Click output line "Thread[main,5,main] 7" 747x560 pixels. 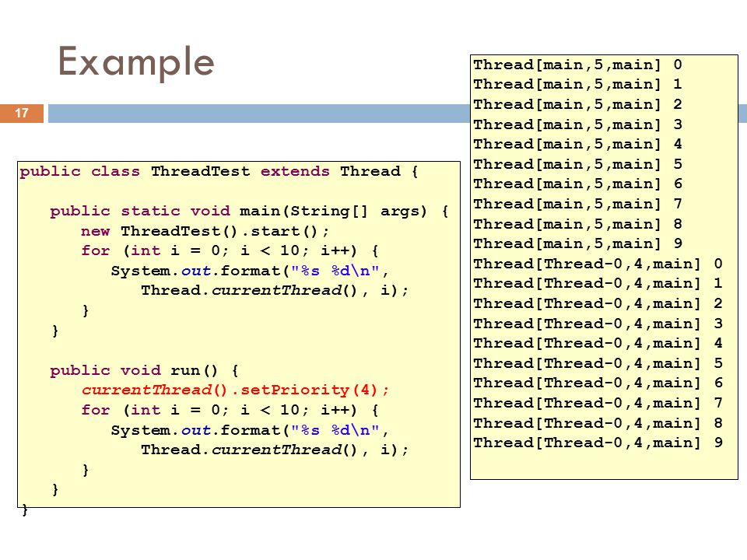click(x=578, y=204)
